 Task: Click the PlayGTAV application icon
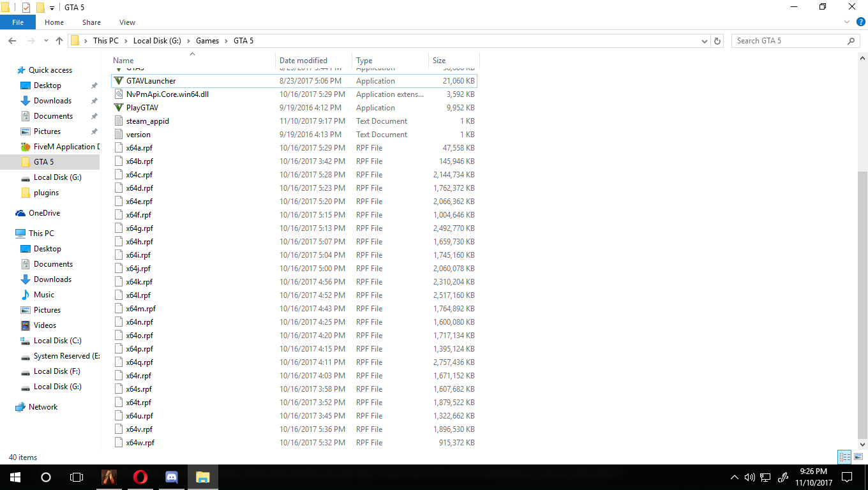(x=119, y=108)
